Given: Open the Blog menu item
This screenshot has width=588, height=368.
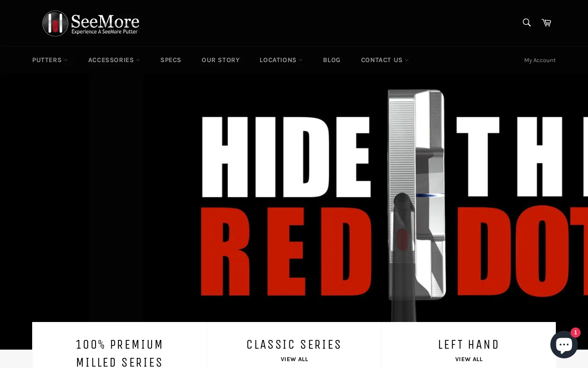Looking at the screenshot, I should tap(332, 60).
